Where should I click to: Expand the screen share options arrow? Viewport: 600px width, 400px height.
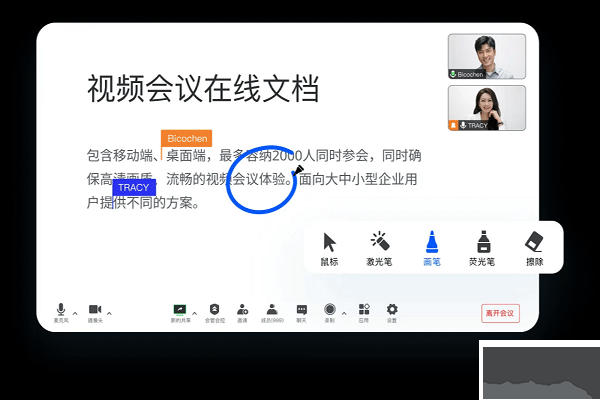(195, 313)
